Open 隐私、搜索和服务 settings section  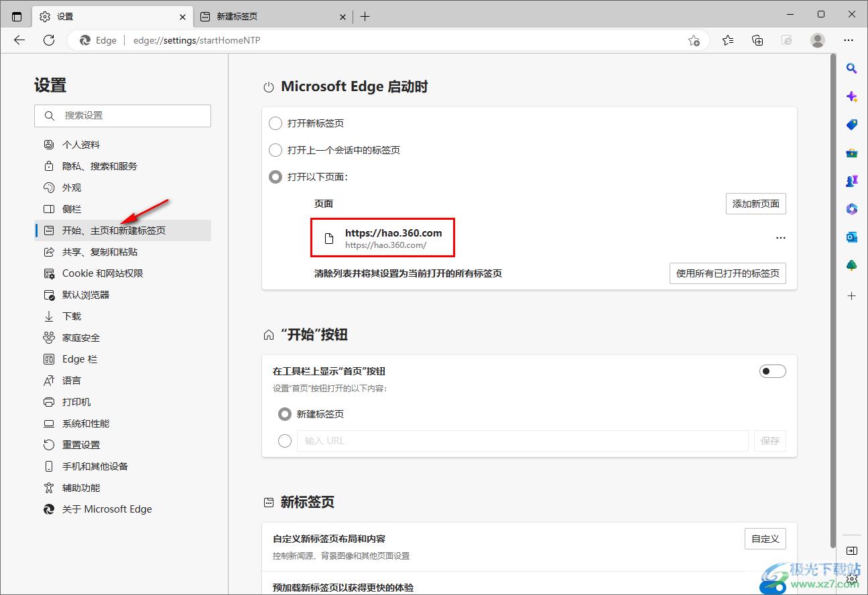[123, 166]
